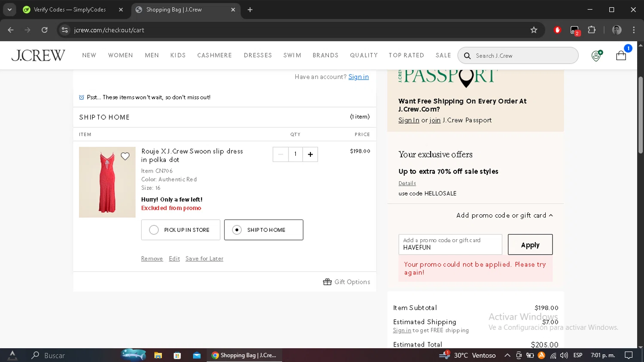Image resolution: width=644 pixels, height=362 pixels.
Task: Click Apply promo code button
Action: [530, 245]
